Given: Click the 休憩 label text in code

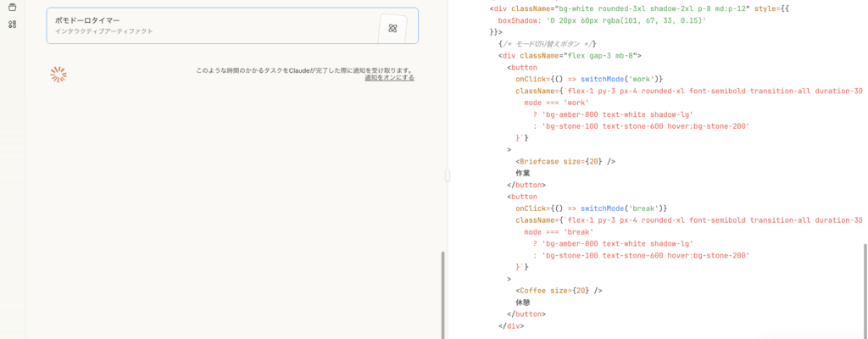Looking at the screenshot, I should tap(523, 303).
